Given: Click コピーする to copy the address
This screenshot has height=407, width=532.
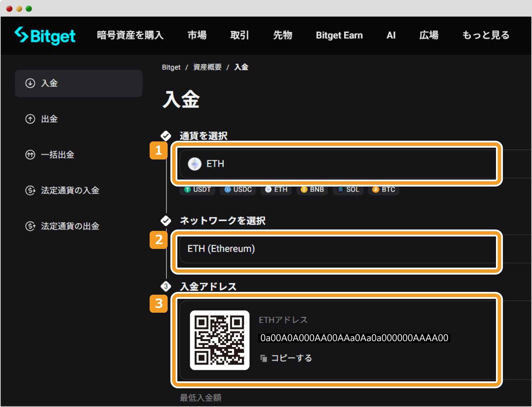Looking at the screenshot, I should point(291,358).
